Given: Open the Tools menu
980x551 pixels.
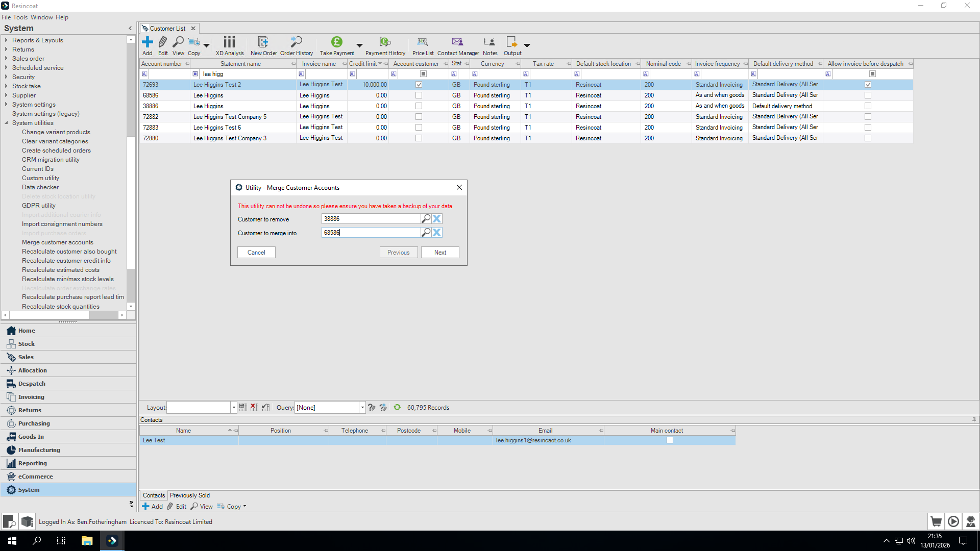Looking at the screenshot, I should 21,17.
